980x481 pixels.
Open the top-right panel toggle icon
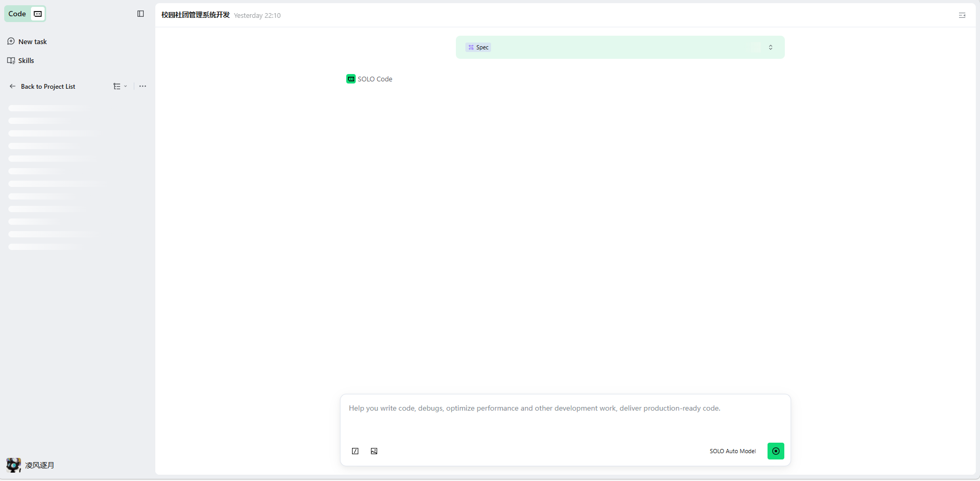962,15
